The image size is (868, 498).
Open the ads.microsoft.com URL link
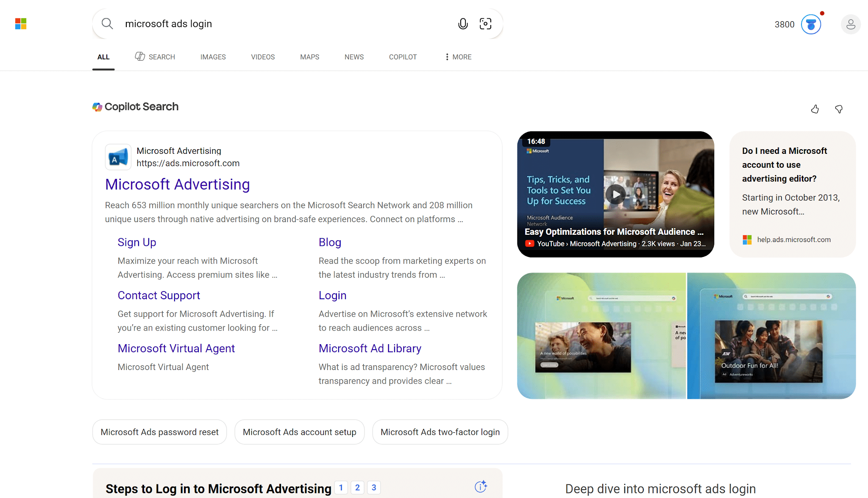pyautogui.click(x=188, y=163)
